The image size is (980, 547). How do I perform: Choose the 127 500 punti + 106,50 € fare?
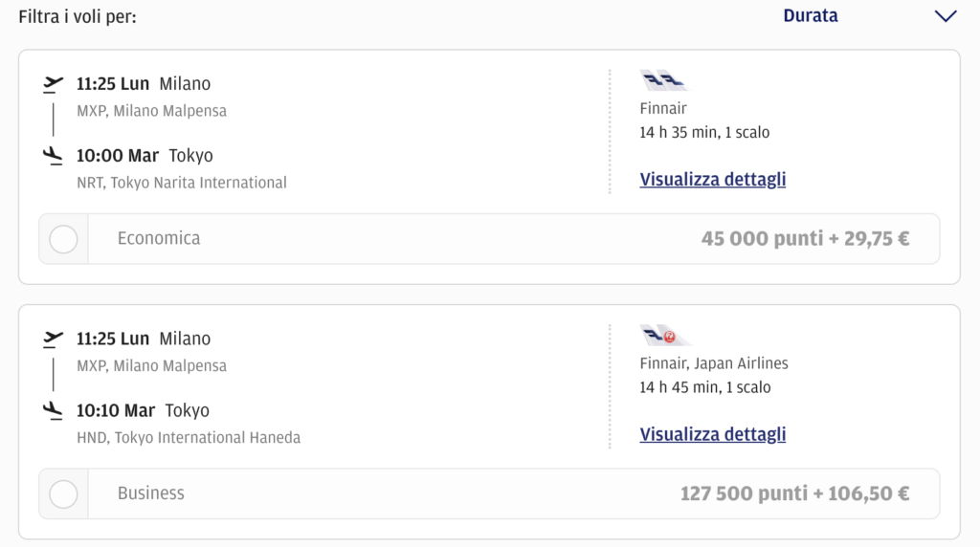click(x=794, y=493)
